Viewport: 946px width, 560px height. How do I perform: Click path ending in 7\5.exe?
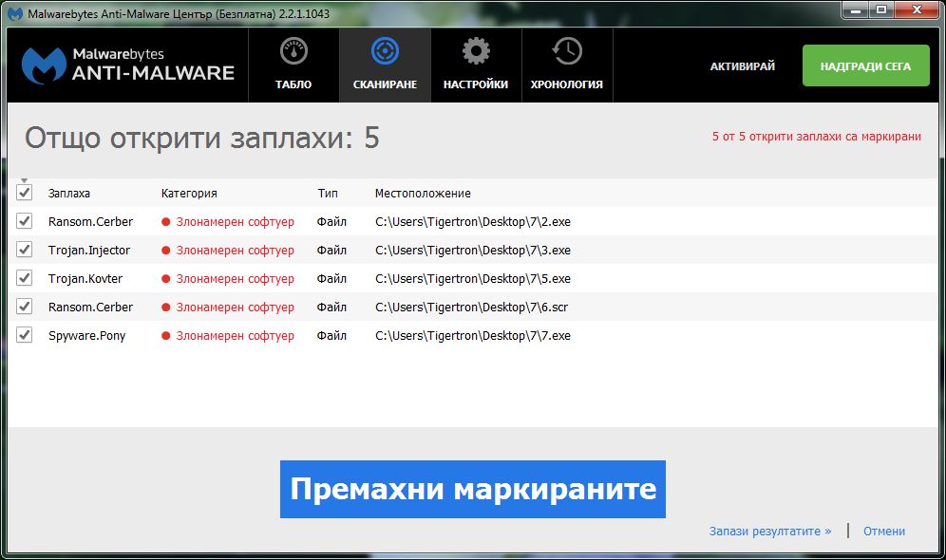tap(473, 278)
